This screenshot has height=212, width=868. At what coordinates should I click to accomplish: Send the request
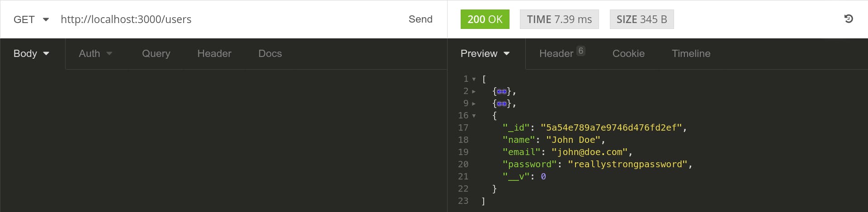tap(420, 19)
